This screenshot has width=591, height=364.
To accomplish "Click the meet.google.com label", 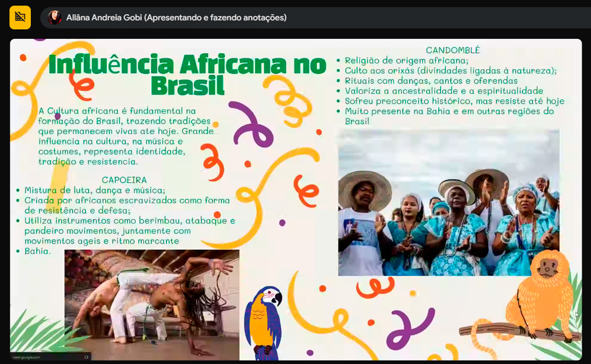I will click(27, 357).
